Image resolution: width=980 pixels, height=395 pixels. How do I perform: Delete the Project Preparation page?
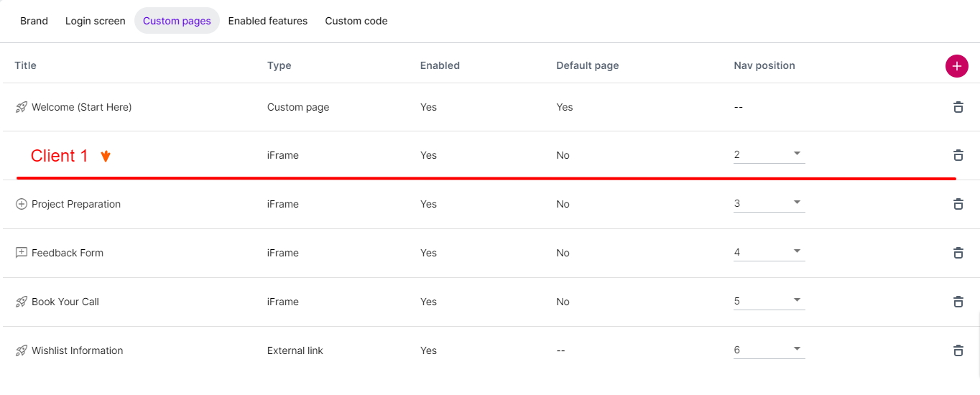point(958,204)
